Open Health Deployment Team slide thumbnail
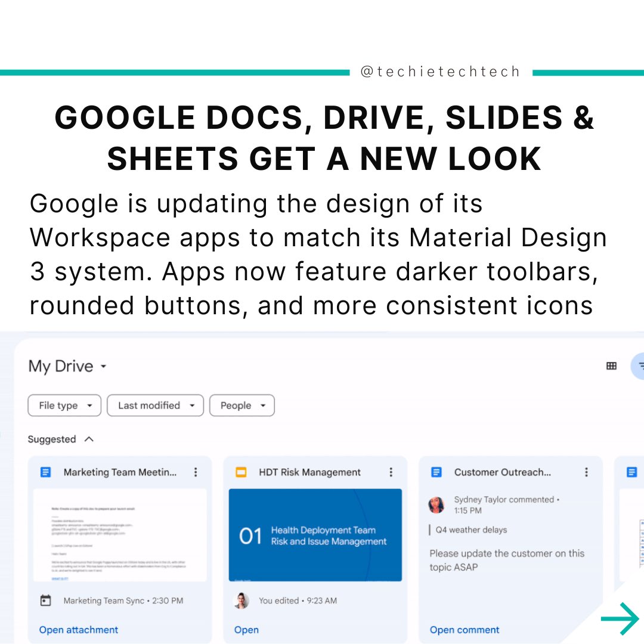 pyautogui.click(x=315, y=535)
